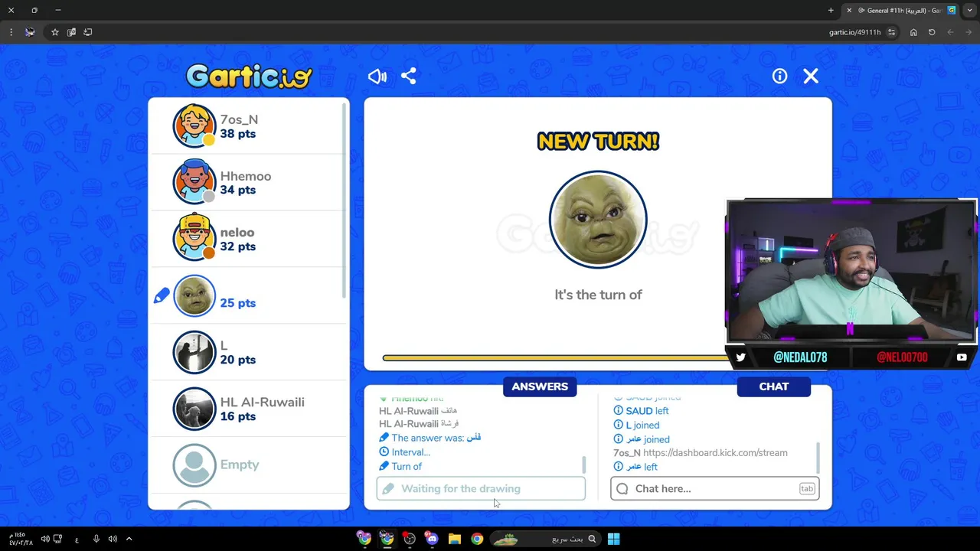The height and width of the screenshot is (551, 980).
Task: Click the browser Home button
Action: pyautogui.click(x=913, y=32)
